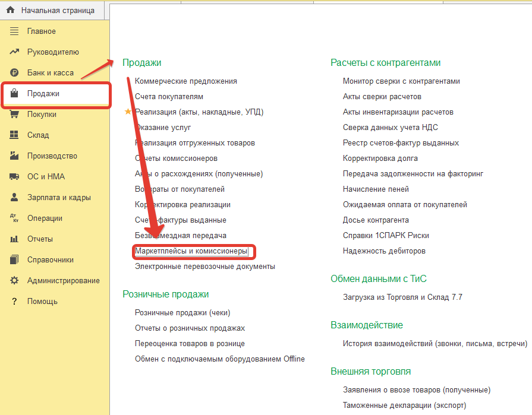
Task: Click the Производство factory icon
Action: pos(14,156)
